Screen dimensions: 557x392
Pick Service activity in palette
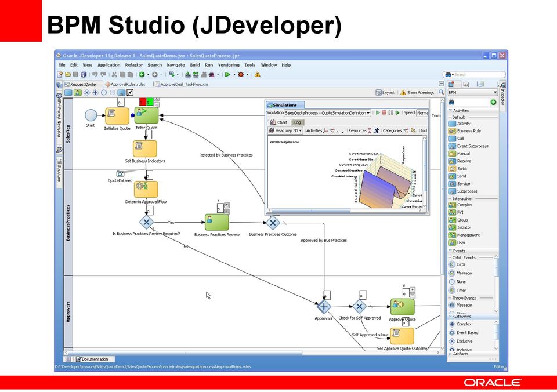[460, 184]
